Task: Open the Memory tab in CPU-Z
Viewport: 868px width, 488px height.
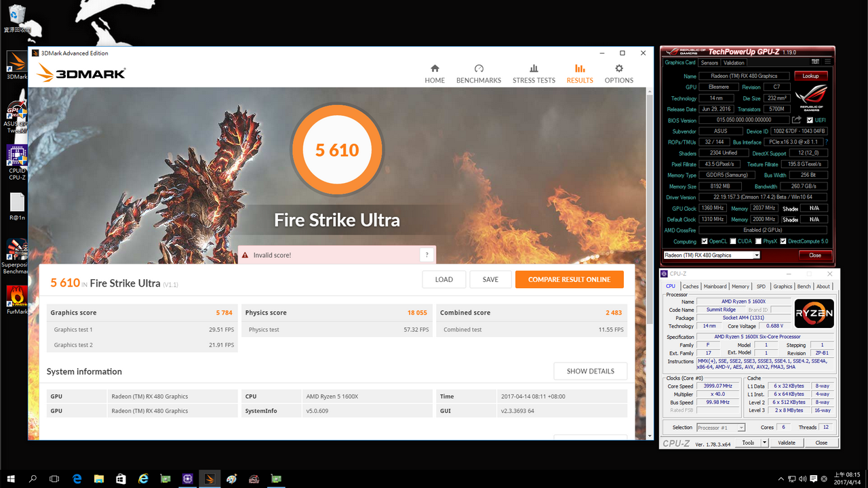Action: 741,287
